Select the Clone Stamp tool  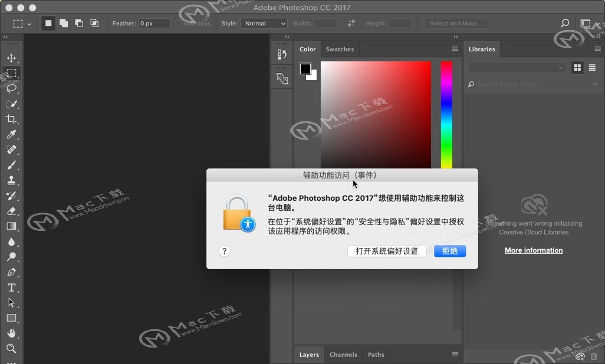tap(11, 180)
